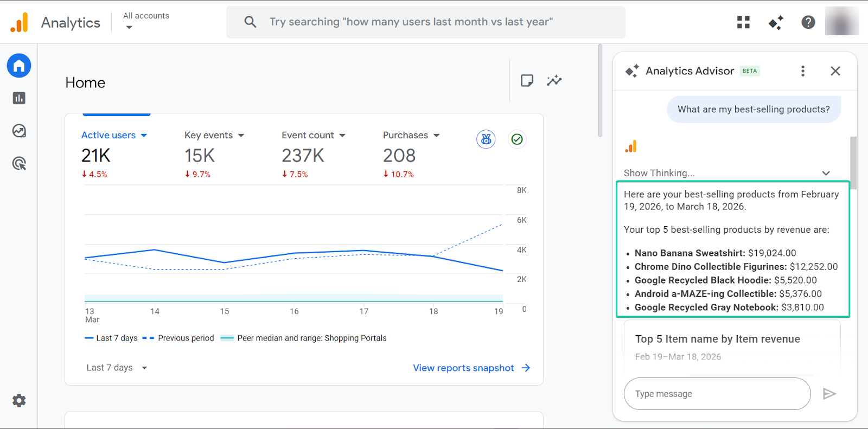Open the Help question mark icon
Screen dimensions: 868x429
pyautogui.click(x=808, y=22)
